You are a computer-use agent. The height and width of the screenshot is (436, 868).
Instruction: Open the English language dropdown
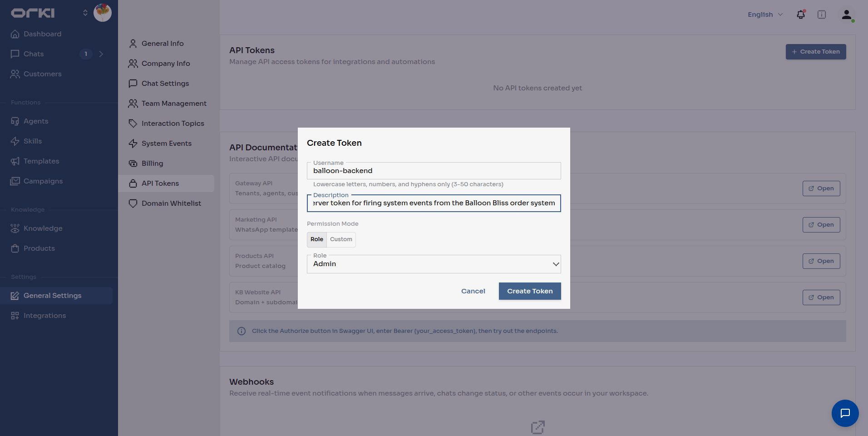765,15
